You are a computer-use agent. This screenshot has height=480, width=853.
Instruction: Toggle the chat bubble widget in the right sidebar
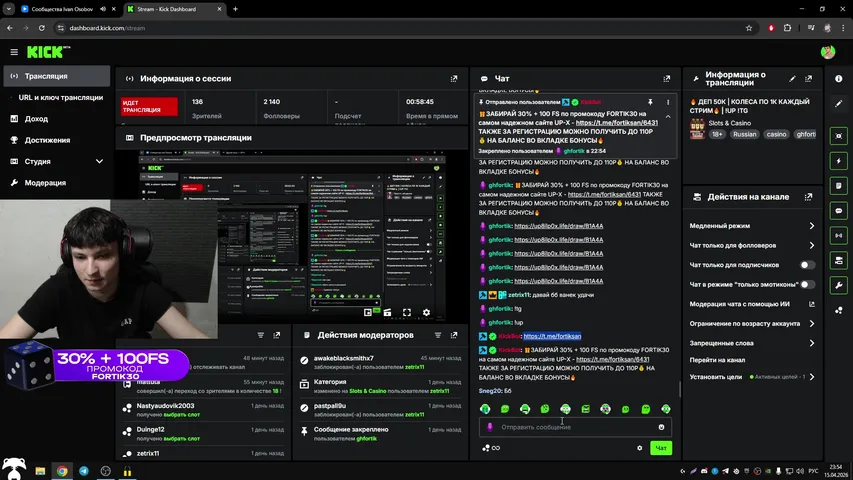pos(838,211)
